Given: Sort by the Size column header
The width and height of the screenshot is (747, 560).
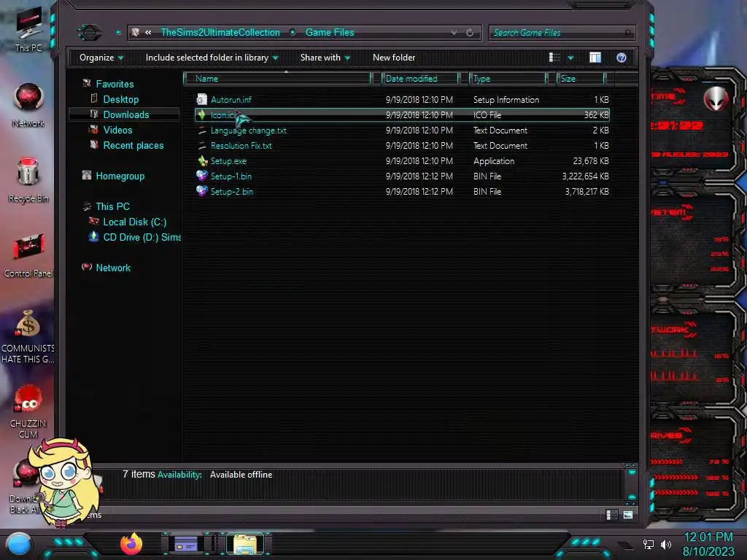Looking at the screenshot, I should [x=581, y=79].
